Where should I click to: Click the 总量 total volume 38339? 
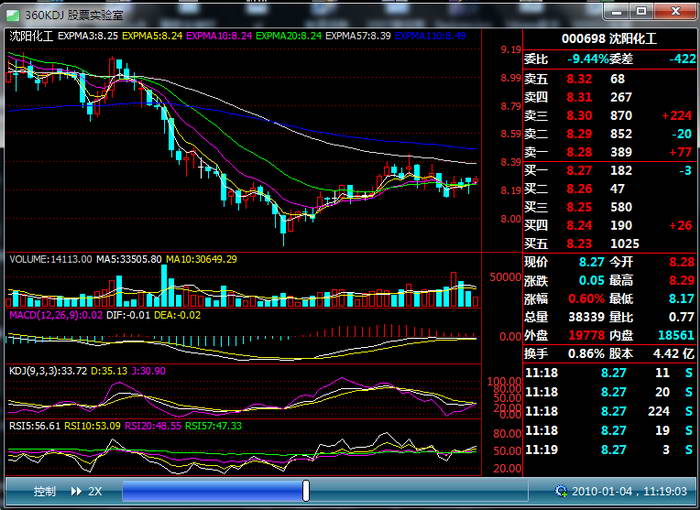tap(586, 317)
